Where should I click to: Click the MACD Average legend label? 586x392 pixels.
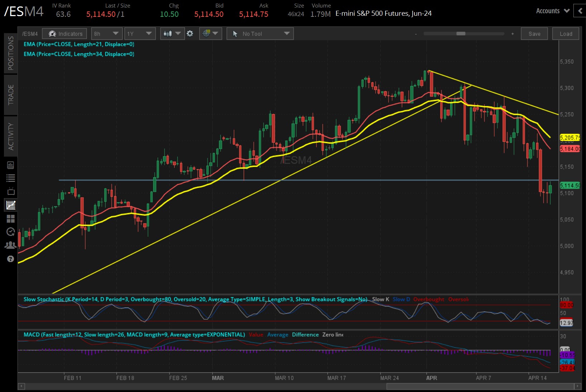click(x=278, y=335)
